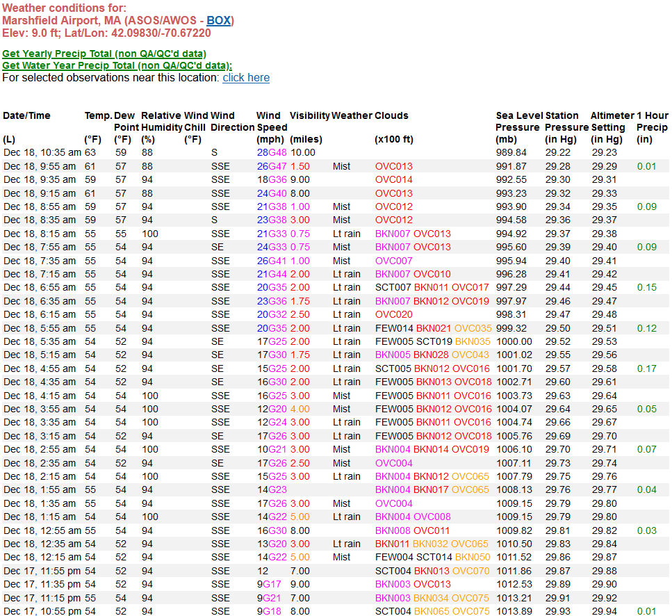The image size is (672, 616).
Task: Select the Date/Time column header
Action: pyautogui.click(x=26, y=115)
